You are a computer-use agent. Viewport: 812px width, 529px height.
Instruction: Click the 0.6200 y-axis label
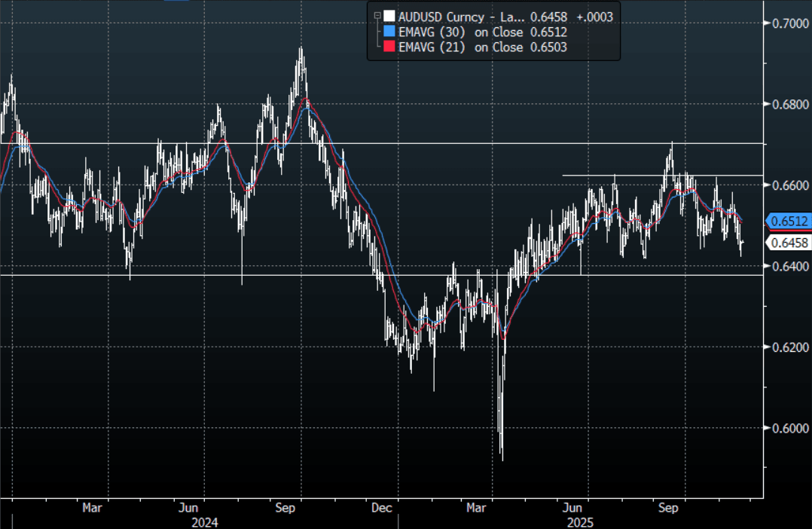click(x=789, y=347)
